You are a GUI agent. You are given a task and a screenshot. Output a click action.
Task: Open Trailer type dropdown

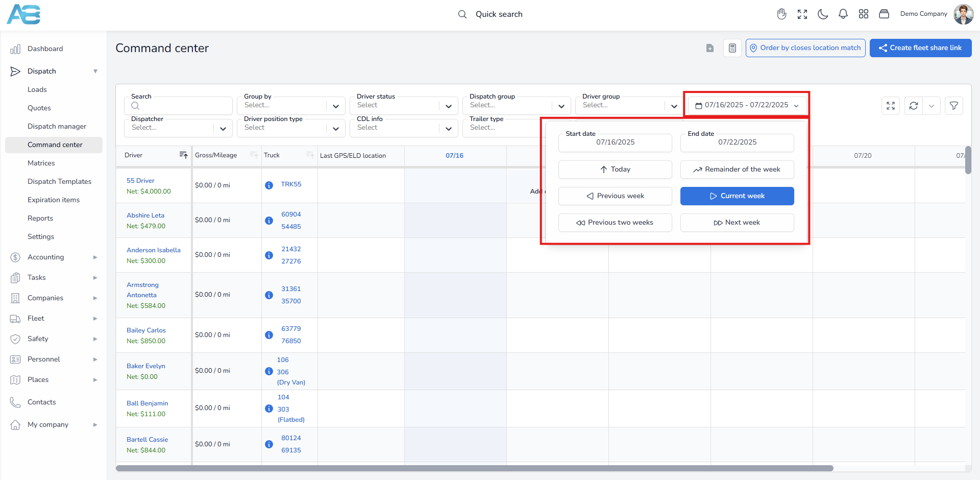point(503,128)
